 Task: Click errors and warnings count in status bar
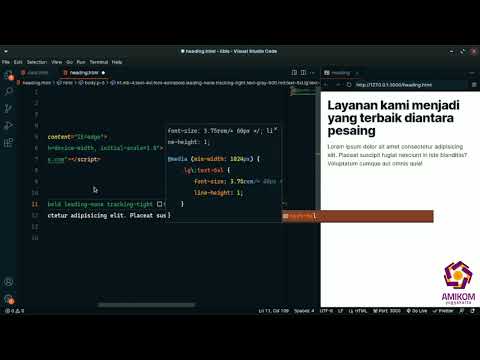click(x=14, y=311)
